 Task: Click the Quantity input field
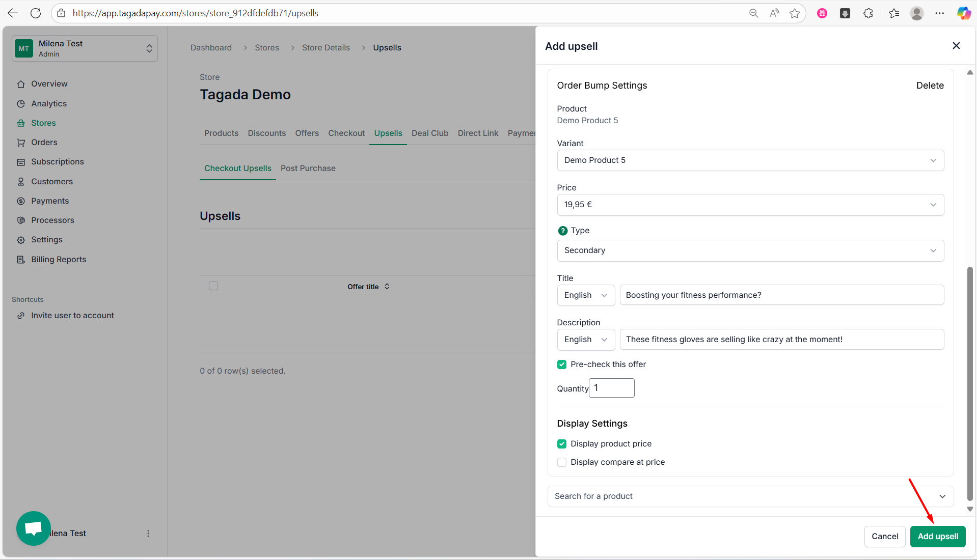tap(611, 388)
